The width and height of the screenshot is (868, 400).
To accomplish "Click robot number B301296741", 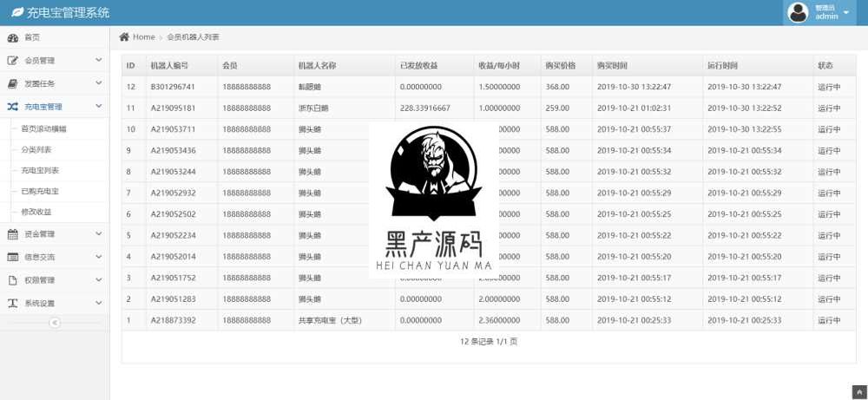I will pos(173,87).
